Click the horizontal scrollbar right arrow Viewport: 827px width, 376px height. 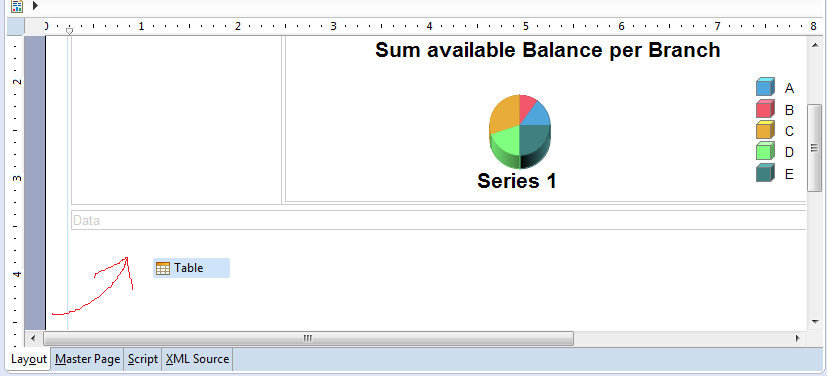[x=798, y=338]
